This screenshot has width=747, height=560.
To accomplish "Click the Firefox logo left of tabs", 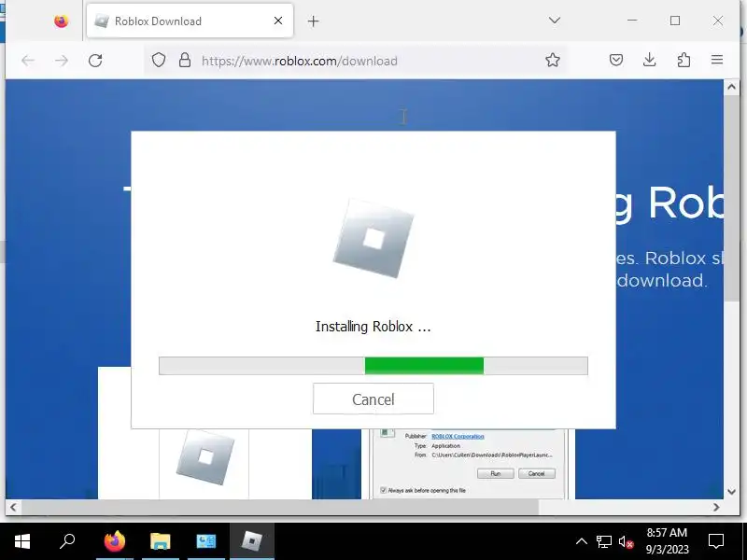I will [x=61, y=21].
